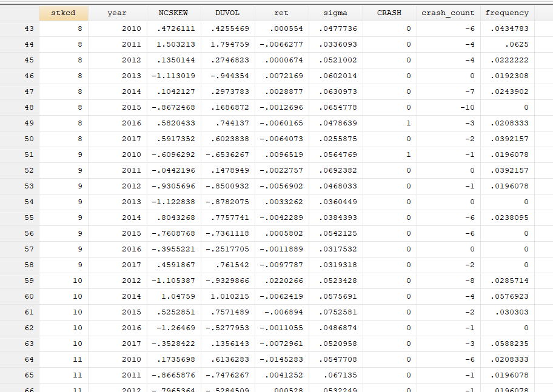Select the CRASH column header
This screenshot has width=553, height=392.
pyautogui.click(x=389, y=13)
